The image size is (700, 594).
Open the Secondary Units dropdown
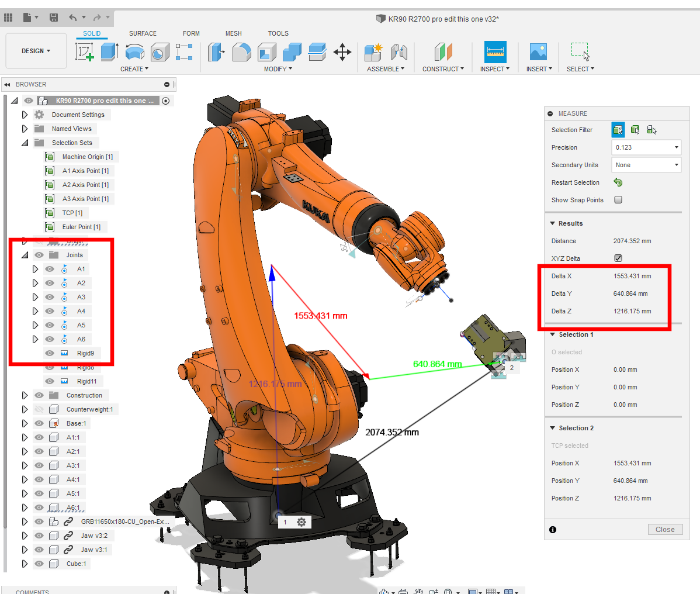coord(646,165)
